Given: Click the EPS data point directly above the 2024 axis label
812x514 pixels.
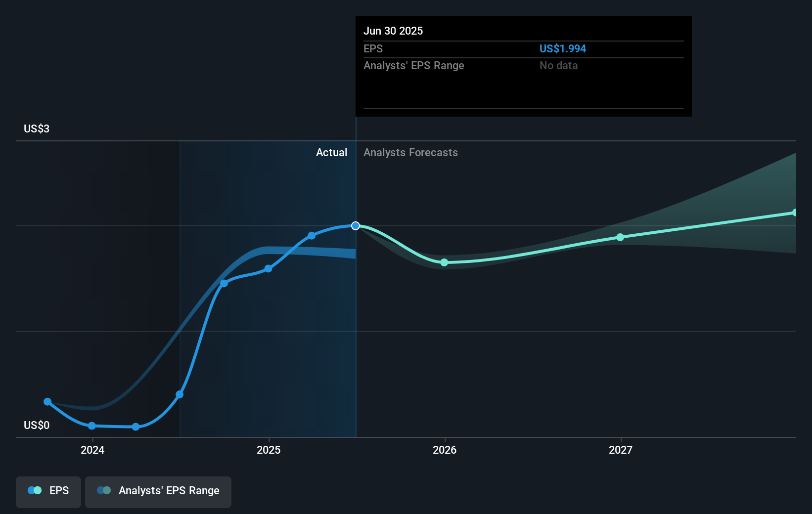Looking at the screenshot, I should point(92,426).
